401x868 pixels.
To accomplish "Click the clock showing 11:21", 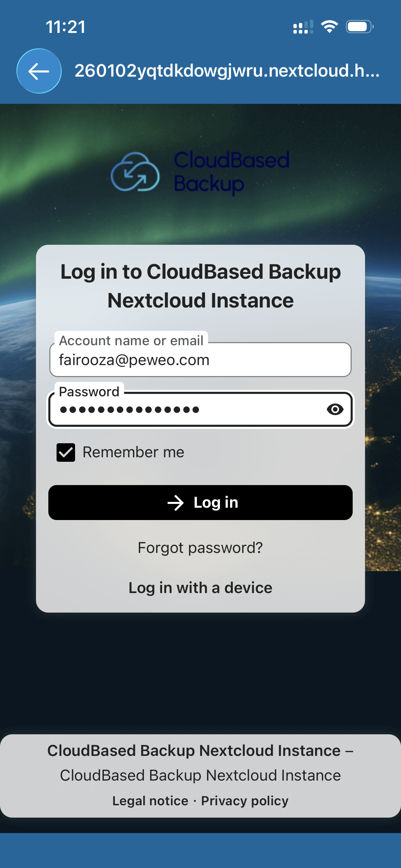I will [x=65, y=27].
